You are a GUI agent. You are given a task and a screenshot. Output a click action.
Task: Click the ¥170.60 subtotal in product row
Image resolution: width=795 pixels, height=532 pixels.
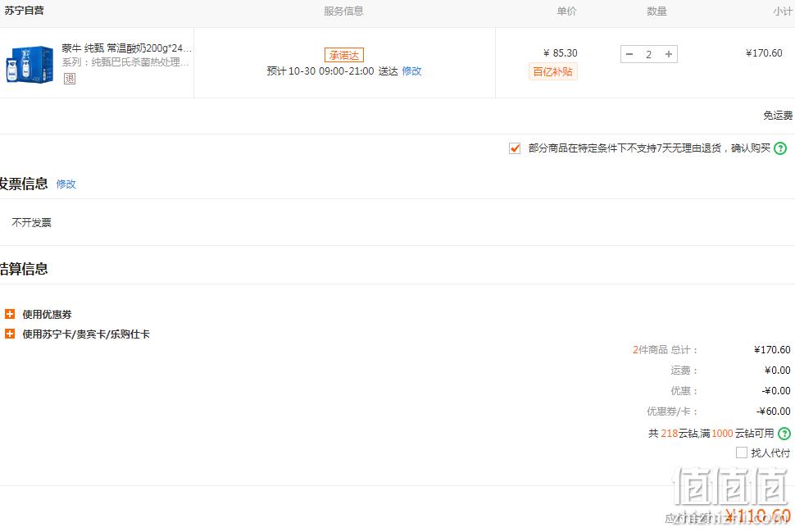pos(764,52)
